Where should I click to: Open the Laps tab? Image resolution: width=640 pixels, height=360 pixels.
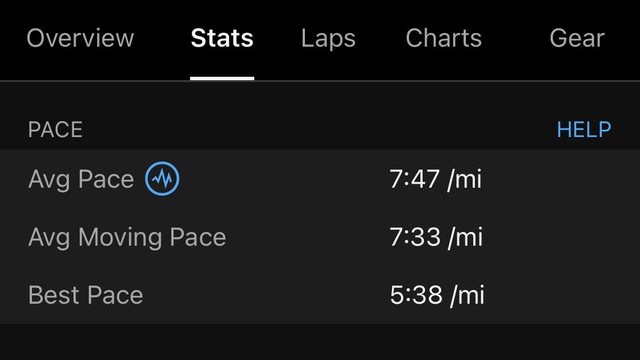tap(328, 39)
